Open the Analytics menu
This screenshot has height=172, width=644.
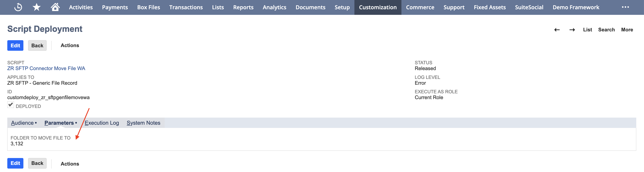[275, 8]
